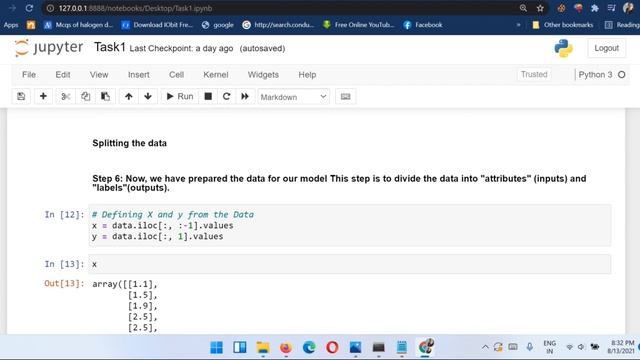This screenshot has width=640, height=360.
Task: Open the Cell menu
Action: (x=176, y=75)
